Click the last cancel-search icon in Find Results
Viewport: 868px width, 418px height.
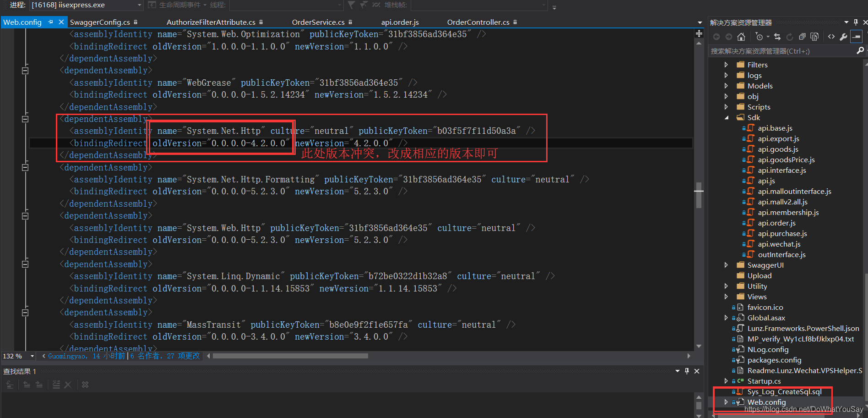pos(85,385)
